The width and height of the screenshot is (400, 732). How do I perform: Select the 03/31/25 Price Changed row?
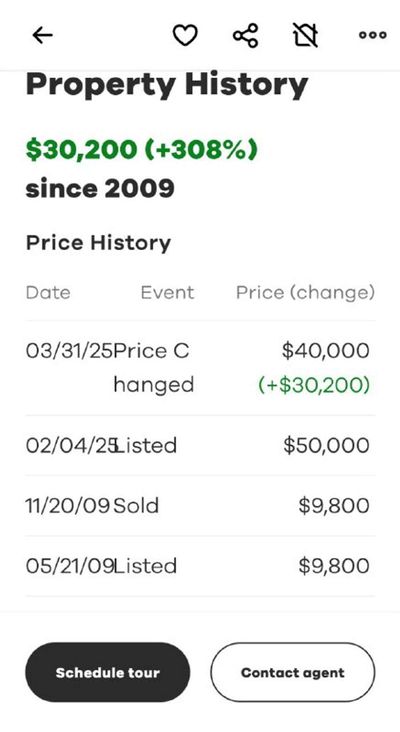tap(200, 368)
